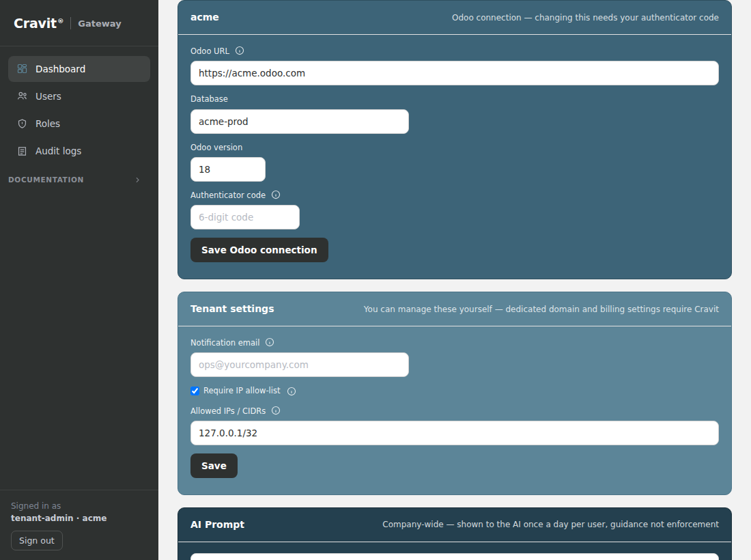This screenshot has width=751, height=560.
Task: Click the 6-digit Authenticator code field
Action: [245, 217]
